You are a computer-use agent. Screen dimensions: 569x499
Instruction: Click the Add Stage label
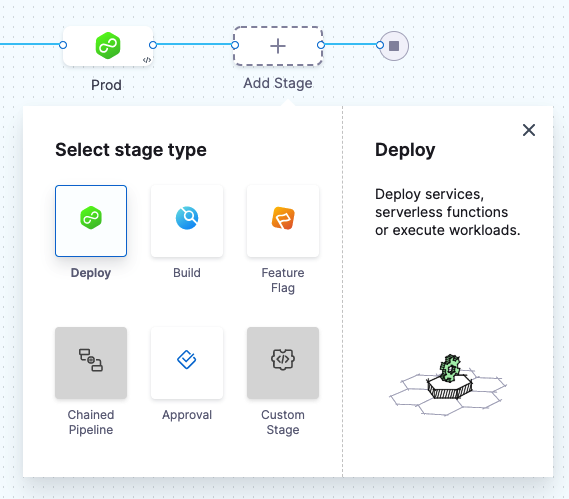tap(278, 83)
